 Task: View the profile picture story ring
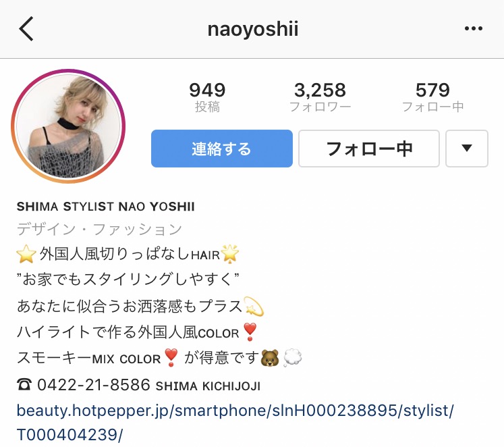[68, 126]
